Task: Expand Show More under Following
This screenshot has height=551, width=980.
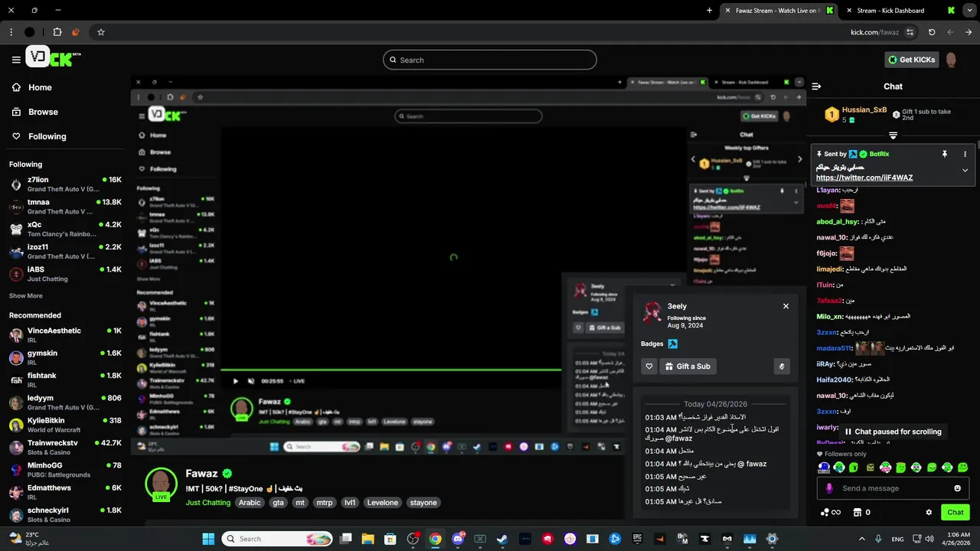Action: coord(26,296)
